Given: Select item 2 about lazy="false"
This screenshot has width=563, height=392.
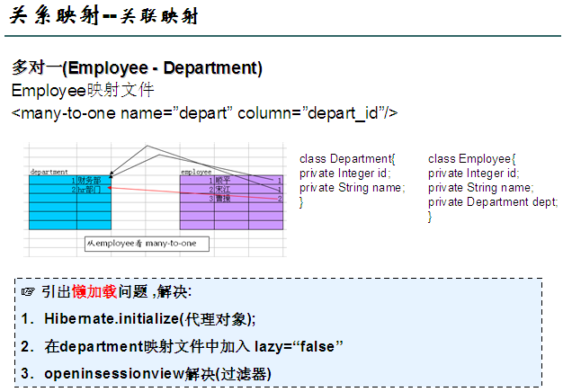Looking at the screenshot, I should pyautogui.click(x=182, y=346).
